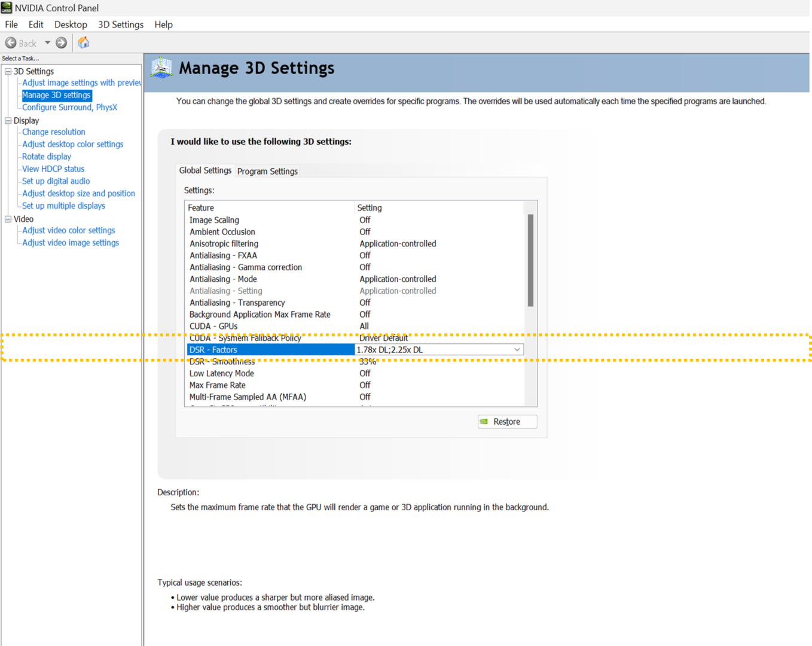Click the Restore button
812x646 pixels.
click(507, 422)
